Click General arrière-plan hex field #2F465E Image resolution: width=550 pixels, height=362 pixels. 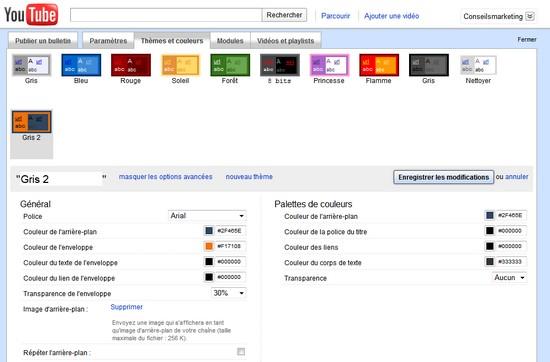pos(230,231)
